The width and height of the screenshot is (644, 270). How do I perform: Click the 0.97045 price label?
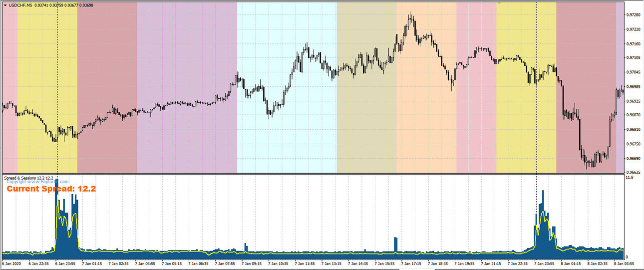[x=633, y=72]
